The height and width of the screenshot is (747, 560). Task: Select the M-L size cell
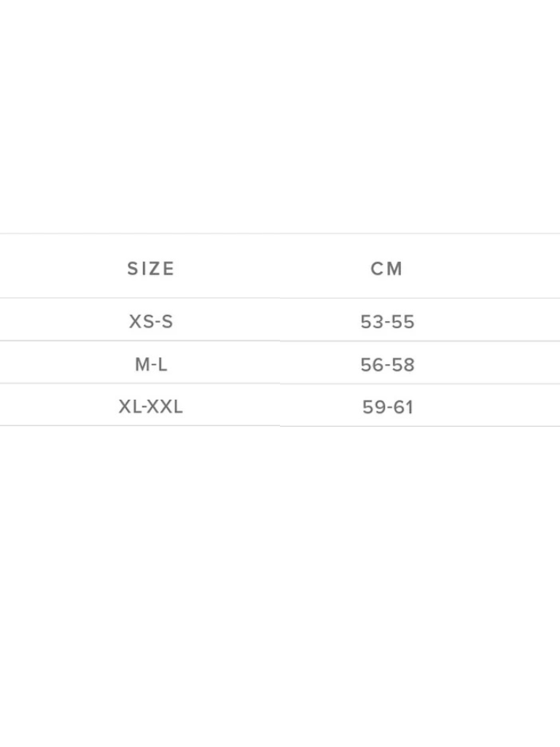click(x=151, y=364)
